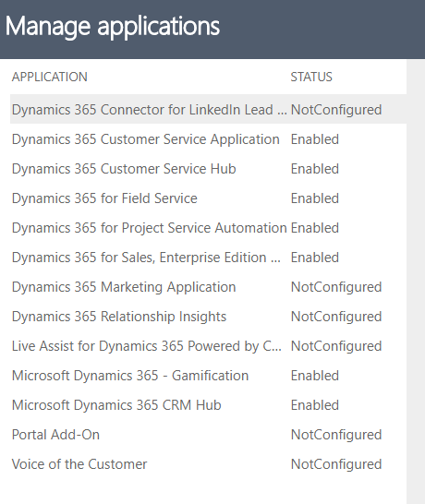Select Dynamics 365 for Sales, Enterprise Edition

[208, 258]
